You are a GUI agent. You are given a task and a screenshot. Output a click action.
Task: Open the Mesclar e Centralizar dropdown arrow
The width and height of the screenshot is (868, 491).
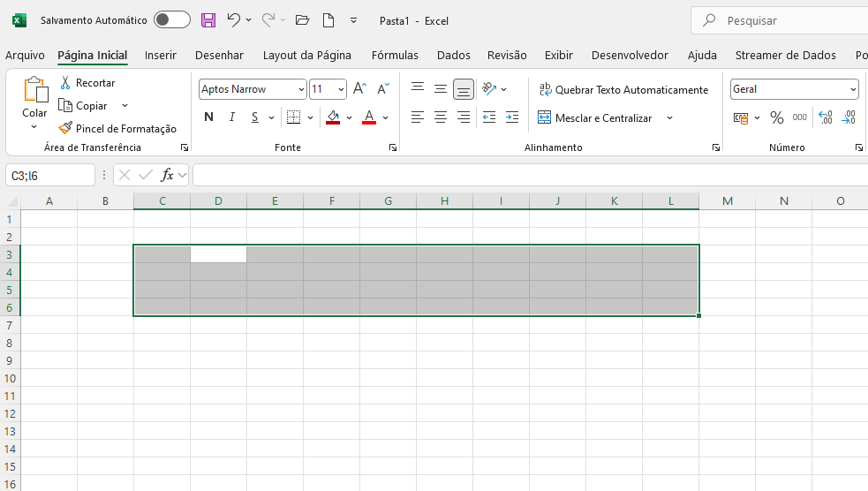click(x=669, y=117)
